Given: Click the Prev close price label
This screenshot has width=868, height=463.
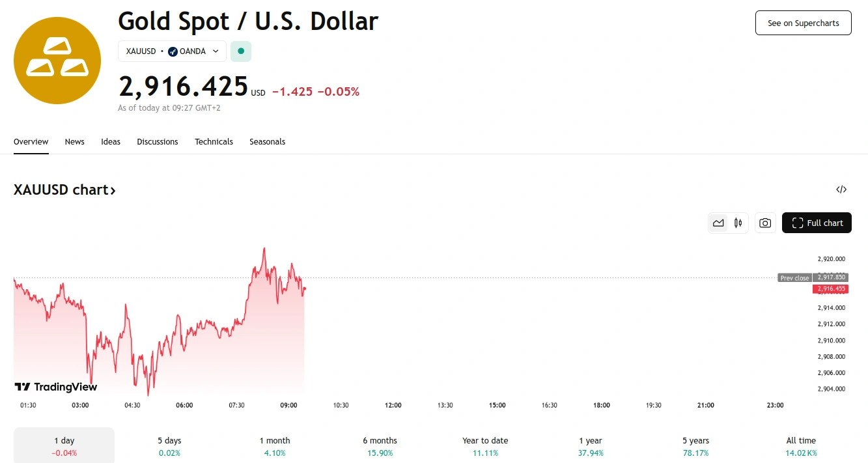Looking at the screenshot, I should pyautogui.click(x=794, y=278).
